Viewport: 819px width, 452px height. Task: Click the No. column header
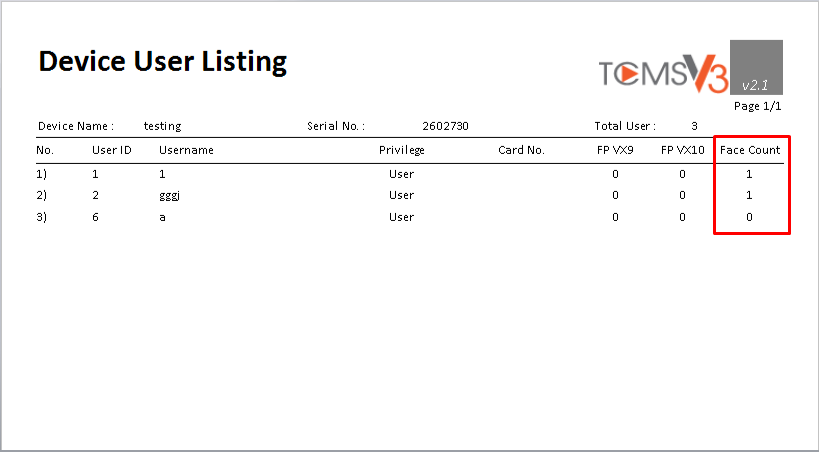coord(45,150)
